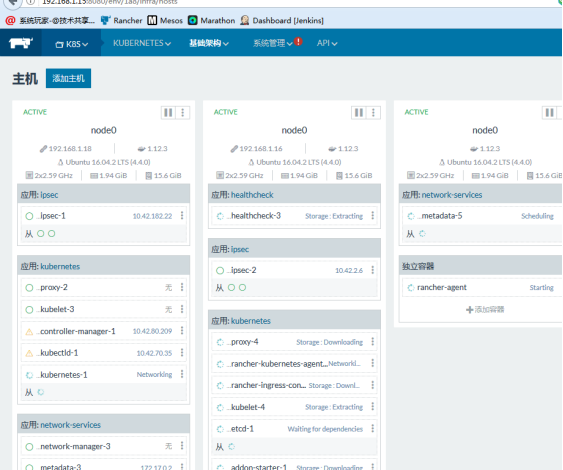
Task: Open ipsec-2 container actions menu
Action: 373,270
